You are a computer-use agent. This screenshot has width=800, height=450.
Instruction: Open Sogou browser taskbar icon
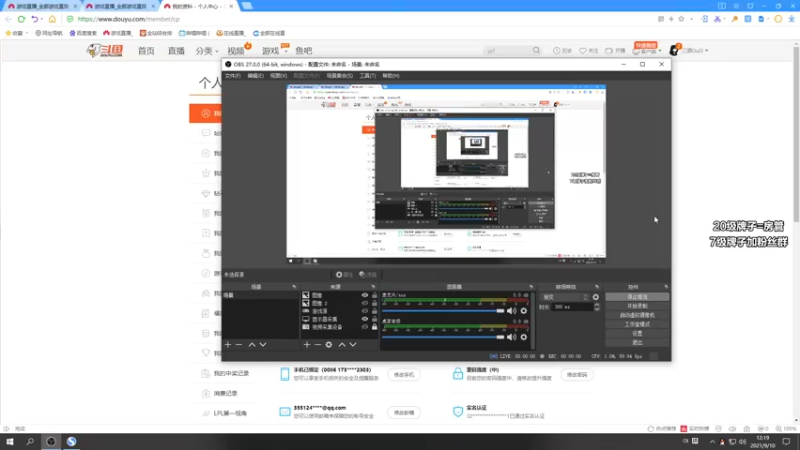(x=71, y=441)
